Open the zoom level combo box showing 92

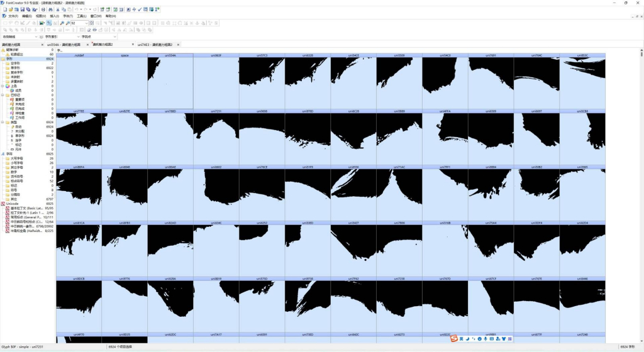click(80, 23)
